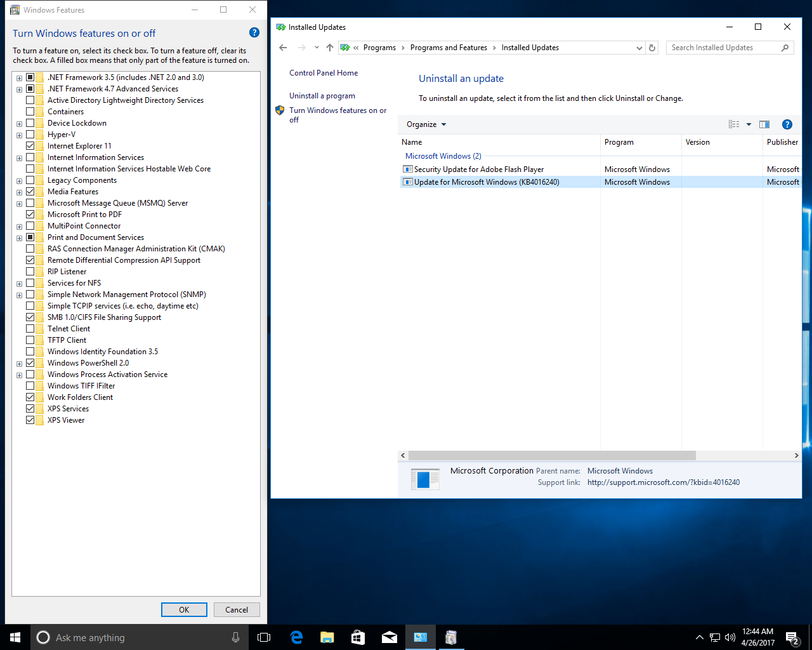Click the Version column header
This screenshot has height=650, width=812.
(722, 142)
